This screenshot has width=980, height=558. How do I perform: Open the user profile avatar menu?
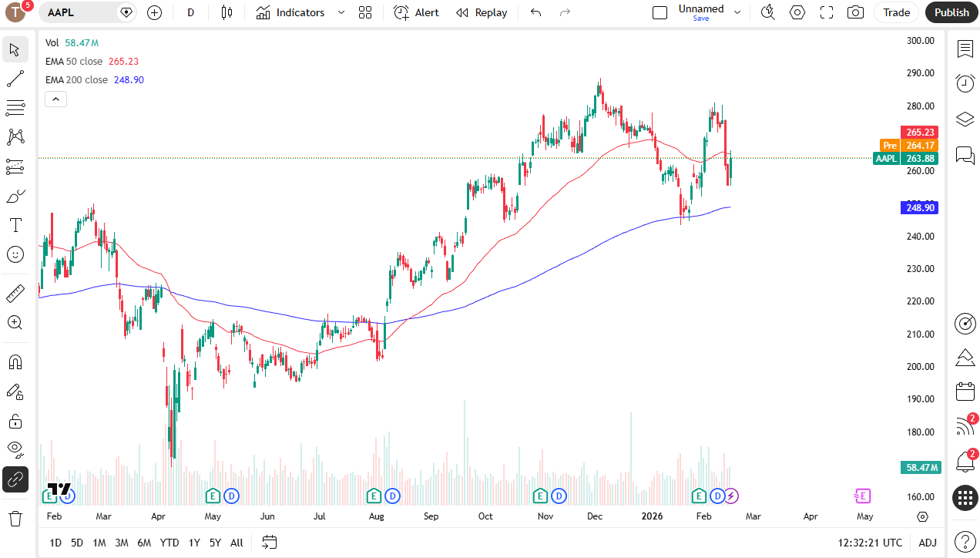[x=16, y=12]
